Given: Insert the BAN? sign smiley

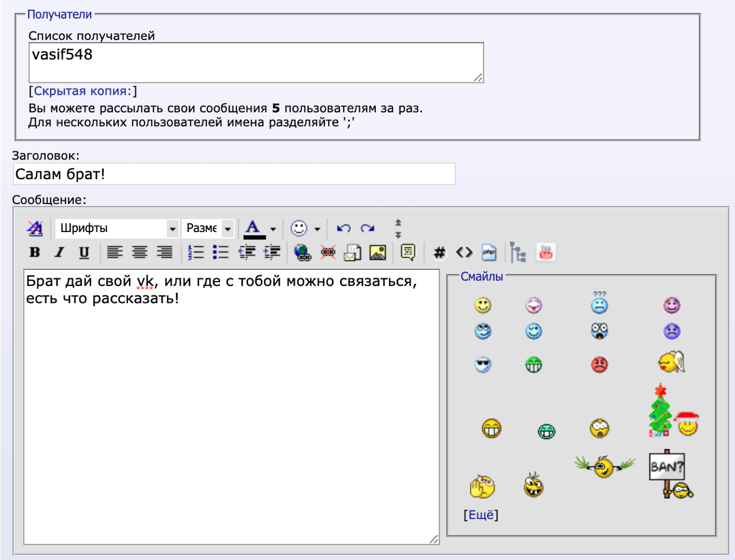Looking at the screenshot, I should click(671, 474).
